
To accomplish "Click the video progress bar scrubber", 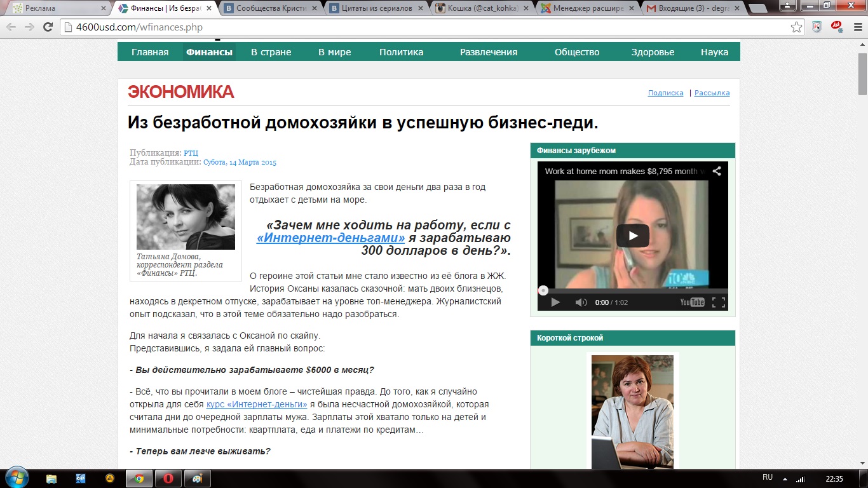I will [543, 290].
